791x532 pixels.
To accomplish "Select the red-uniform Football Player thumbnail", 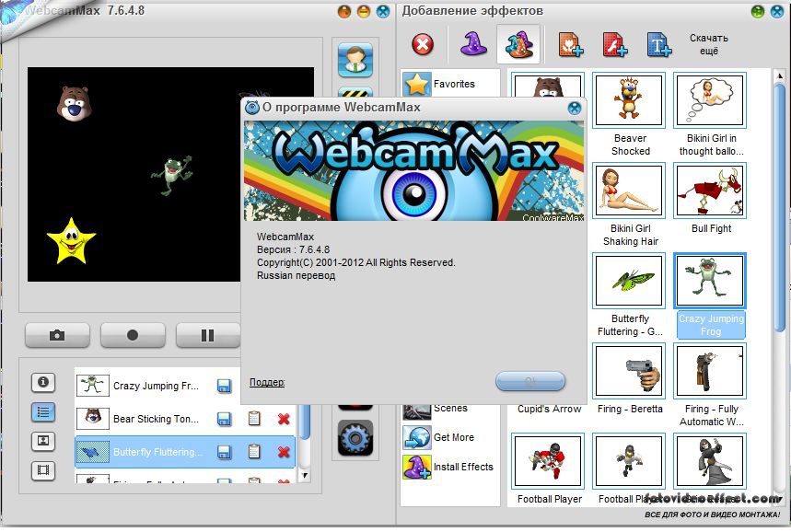I will tap(548, 461).
